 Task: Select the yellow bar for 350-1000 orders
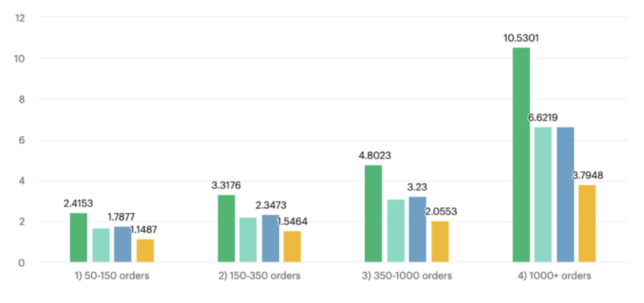(x=440, y=241)
